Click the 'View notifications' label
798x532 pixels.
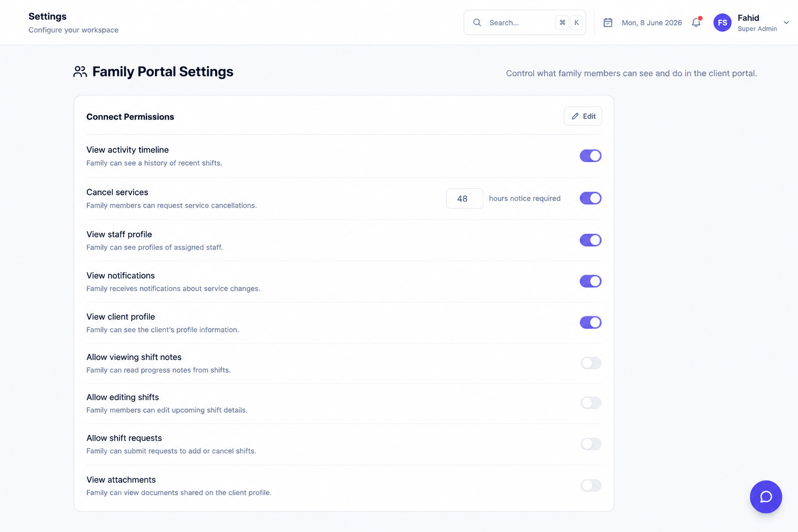pos(121,275)
